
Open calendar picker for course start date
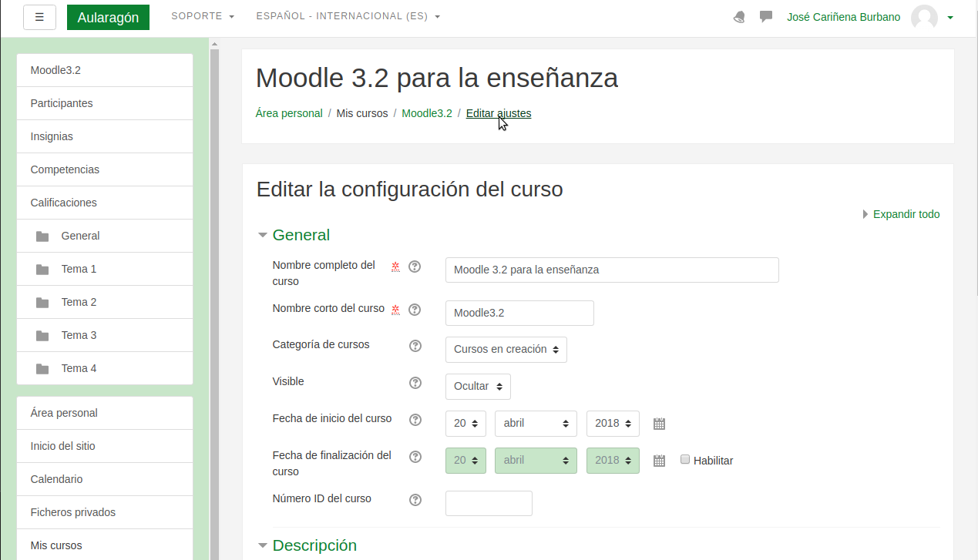tap(659, 424)
